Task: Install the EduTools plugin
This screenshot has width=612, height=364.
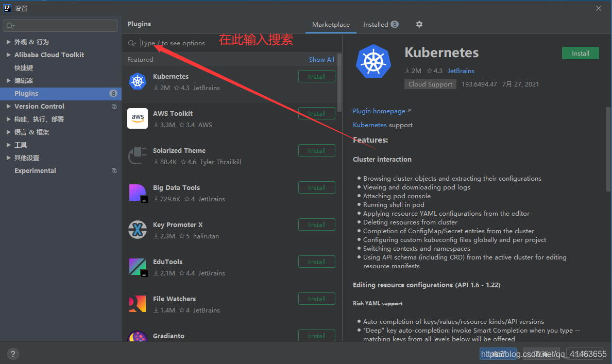Action: 316,262
